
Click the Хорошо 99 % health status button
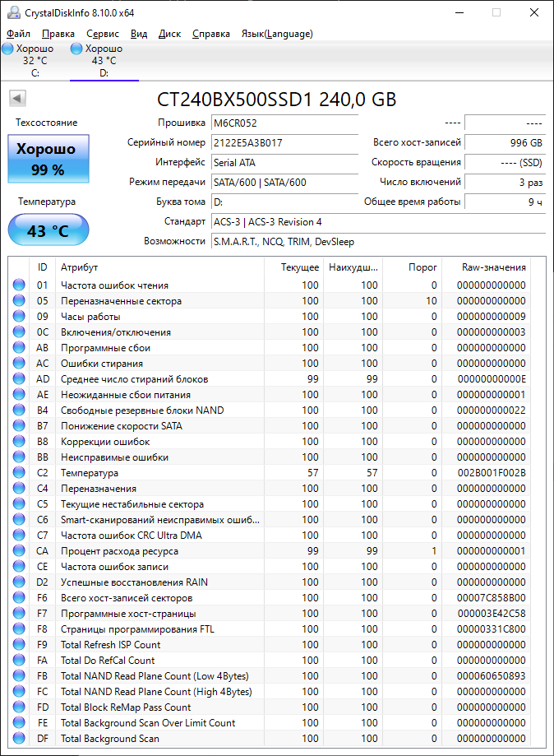(x=48, y=159)
